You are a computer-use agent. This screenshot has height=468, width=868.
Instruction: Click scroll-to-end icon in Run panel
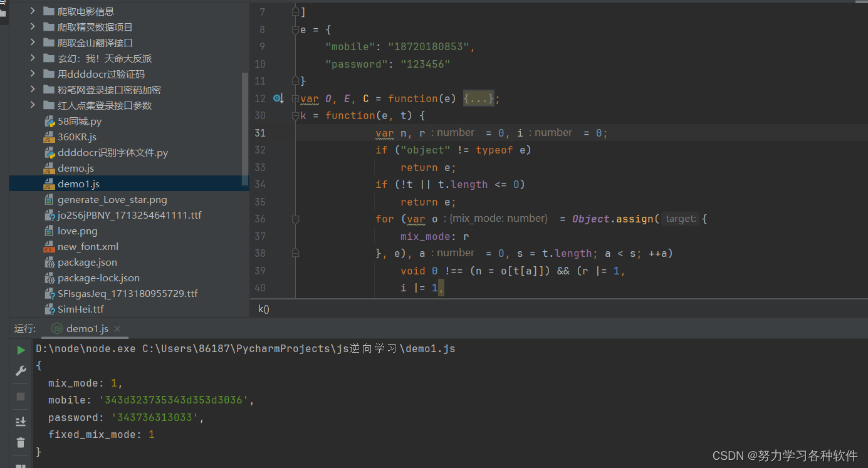[21, 422]
